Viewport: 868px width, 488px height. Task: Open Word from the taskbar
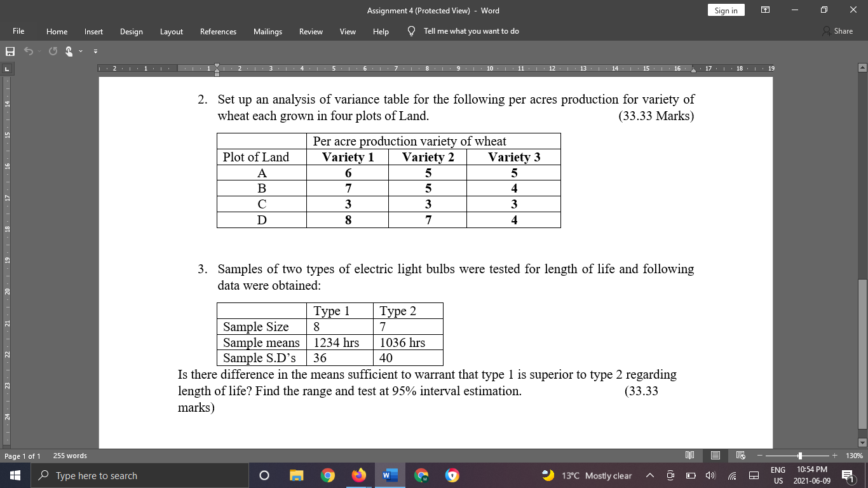(x=389, y=475)
